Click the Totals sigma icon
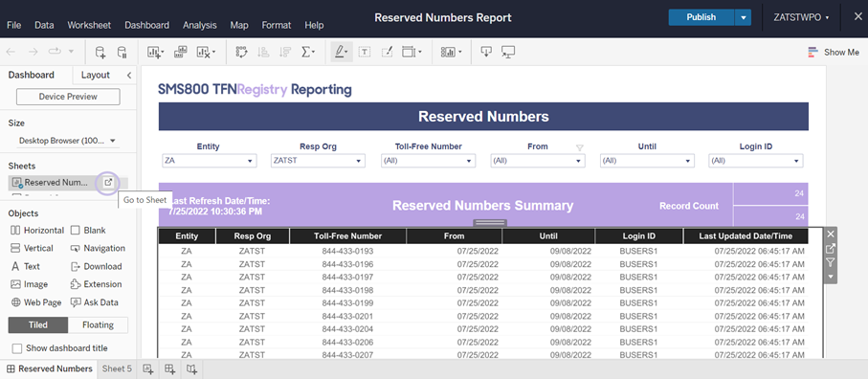The width and height of the screenshot is (868, 379). pyautogui.click(x=308, y=52)
